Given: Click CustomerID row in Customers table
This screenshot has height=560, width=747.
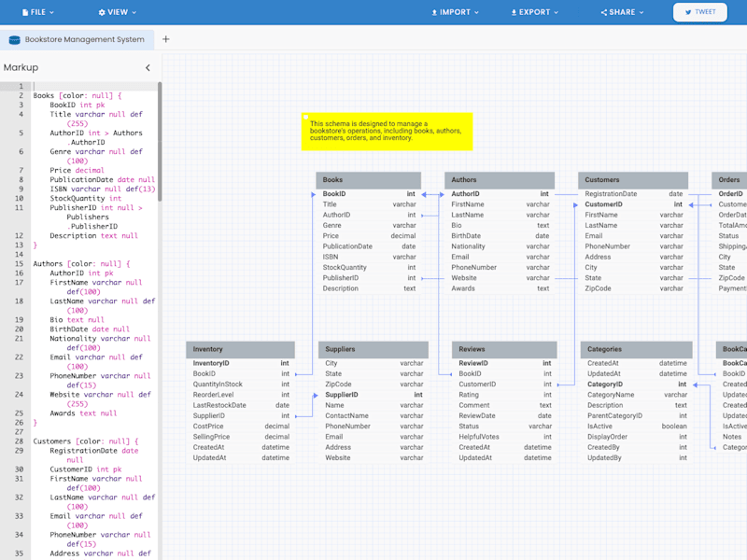Looking at the screenshot, I should pyautogui.click(x=633, y=204).
